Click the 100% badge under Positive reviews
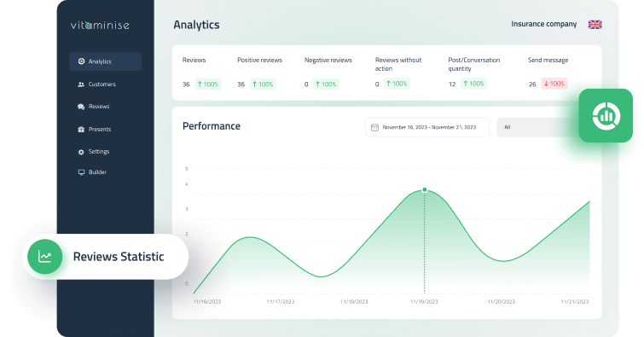Screen dimensions: 644x337 [263, 84]
